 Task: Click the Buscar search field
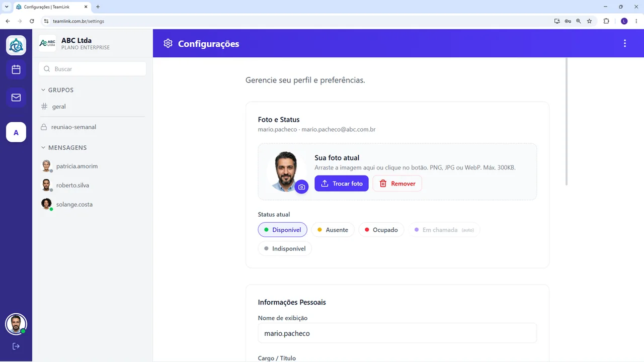tap(92, 69)
